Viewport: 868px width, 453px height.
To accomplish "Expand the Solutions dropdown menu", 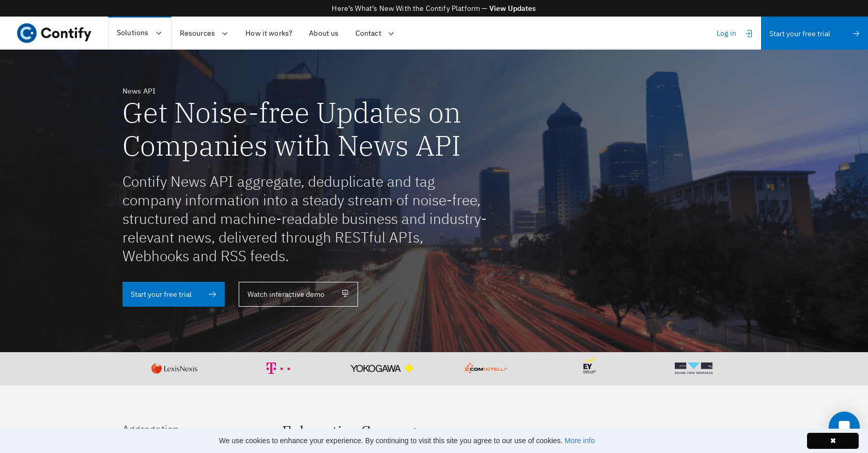I will click(x=139, y=33).
